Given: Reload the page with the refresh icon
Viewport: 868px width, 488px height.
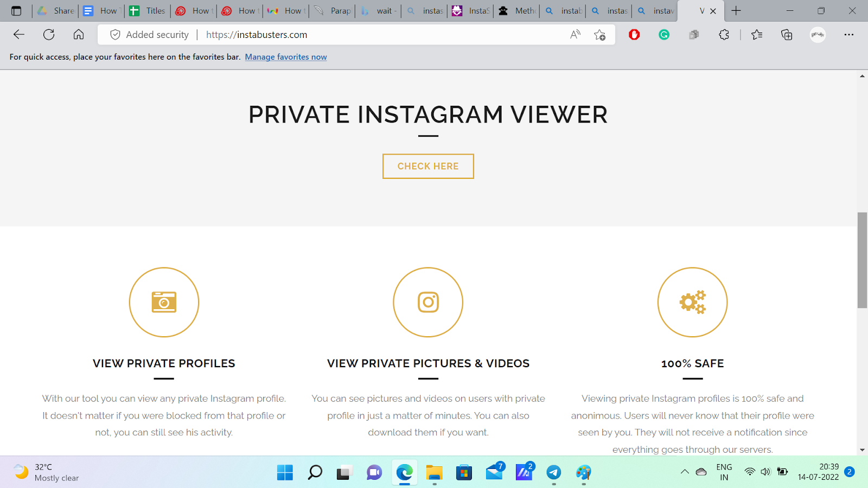Looking at the screenshot, I should pyautogui.click(x=49, y=35).
